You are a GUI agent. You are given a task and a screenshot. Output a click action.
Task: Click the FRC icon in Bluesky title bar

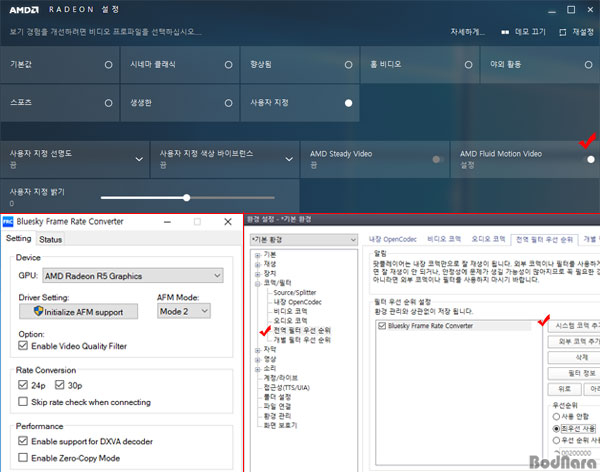pyautogui.click(x=8, y=222)
